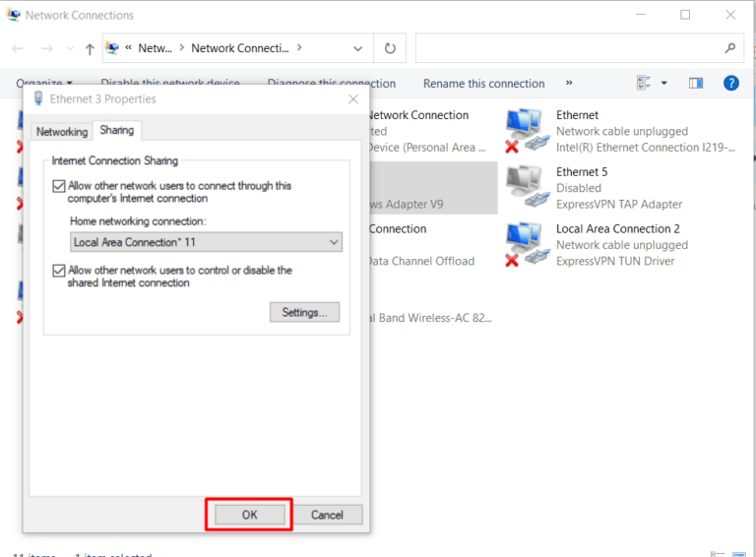Open recent locations dropdown arrow
756x557 pixels.
(x=70, y=48)
